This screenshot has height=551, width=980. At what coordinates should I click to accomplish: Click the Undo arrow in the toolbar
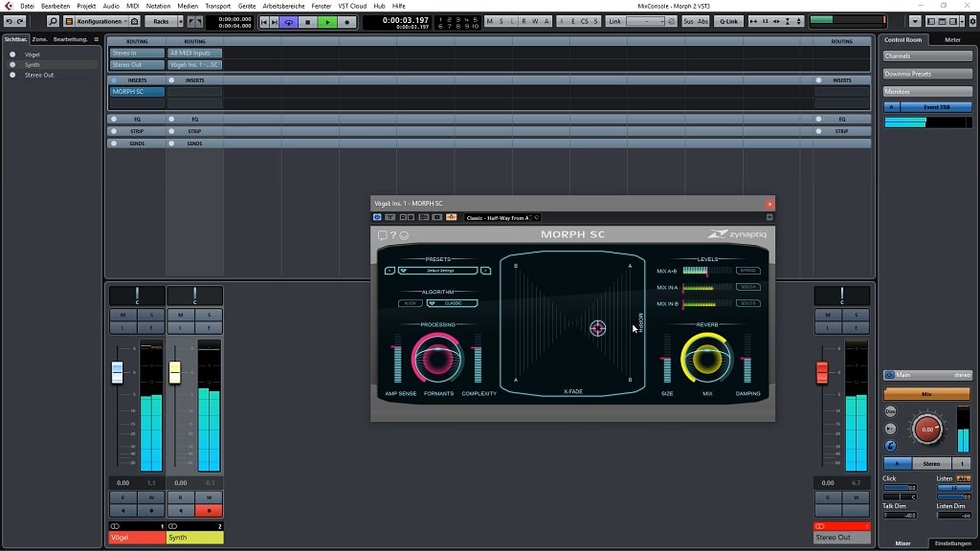pyautogui.click(x=10, y=21)
